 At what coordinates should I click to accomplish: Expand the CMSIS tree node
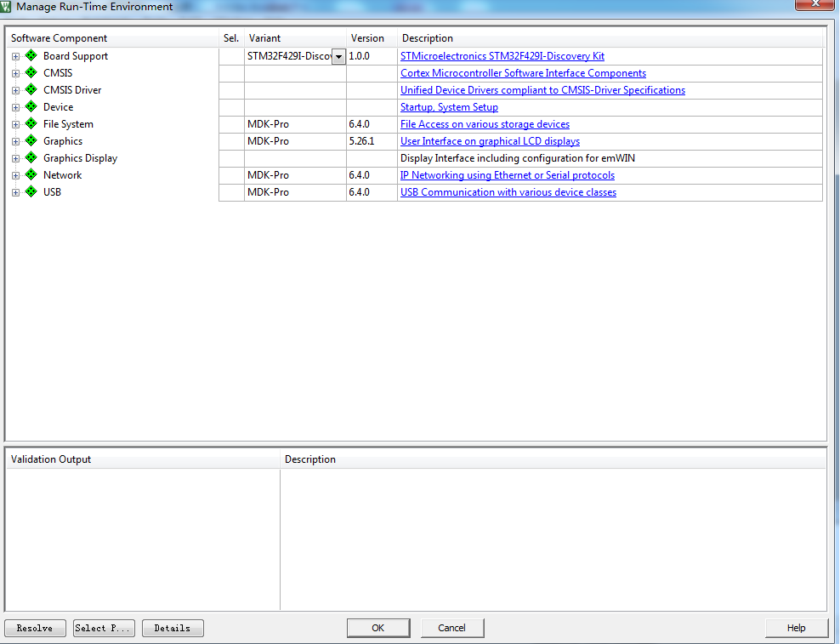[x=15, y=73]
